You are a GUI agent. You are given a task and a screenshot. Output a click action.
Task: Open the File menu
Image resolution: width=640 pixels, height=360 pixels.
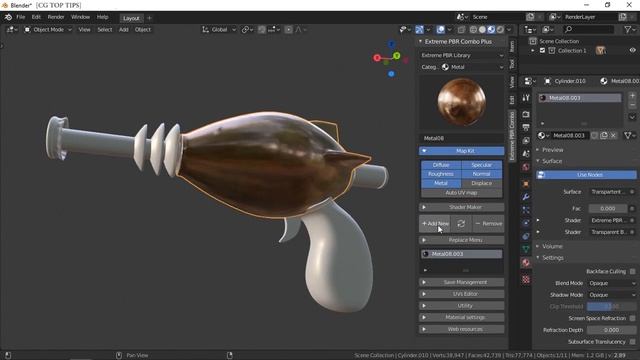coord(20,17)
